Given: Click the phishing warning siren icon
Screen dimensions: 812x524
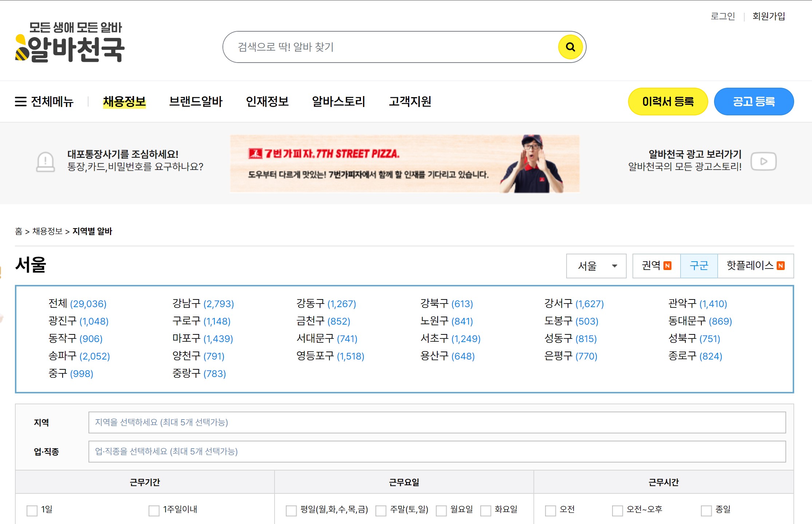Looking at the screenshot, I should coord(46,162).
